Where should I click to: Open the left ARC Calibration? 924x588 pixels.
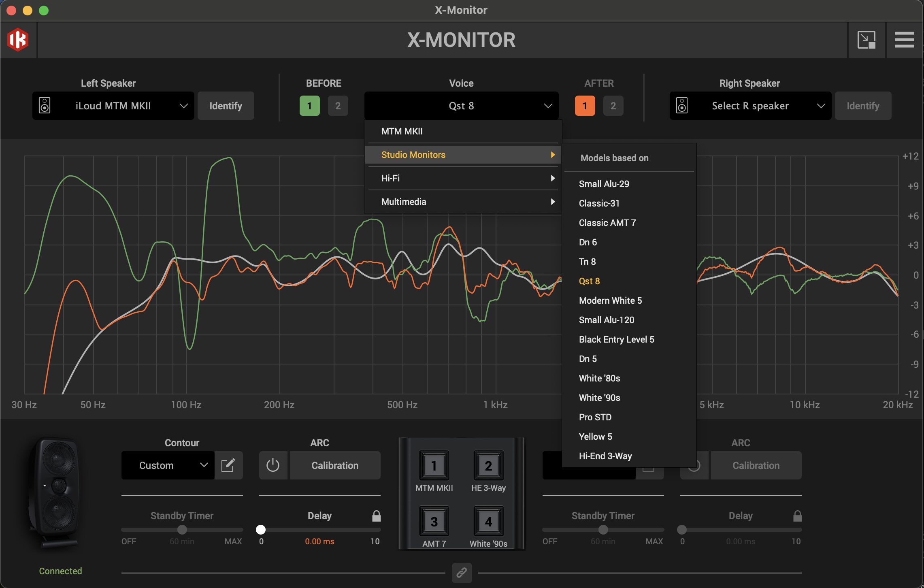coord(335,465)
